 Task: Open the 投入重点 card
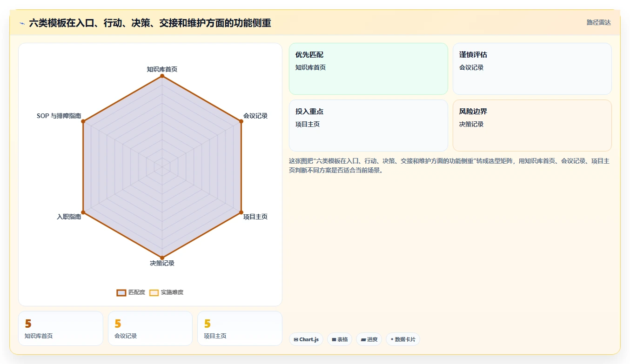click(369, 126)
